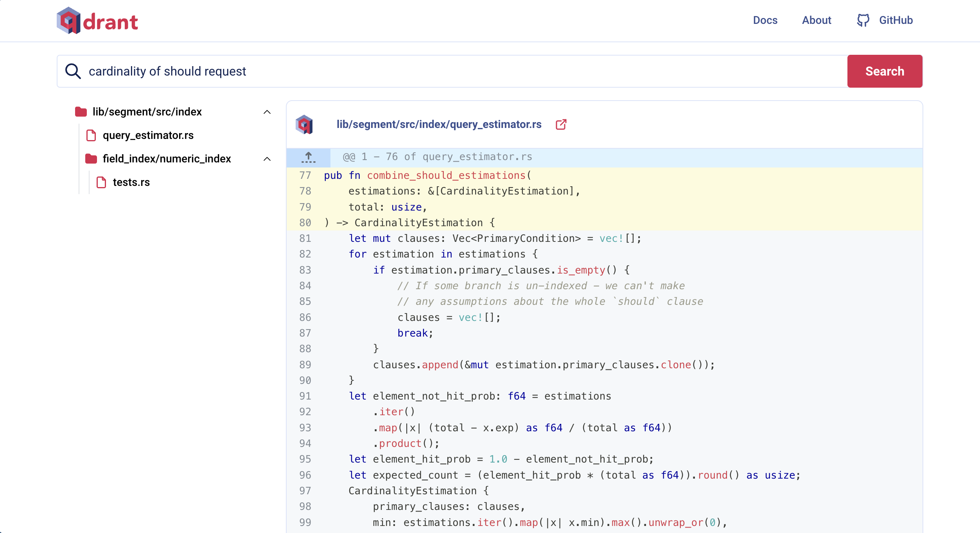Click the file icon next to tests.rs

tap(102, 182)
